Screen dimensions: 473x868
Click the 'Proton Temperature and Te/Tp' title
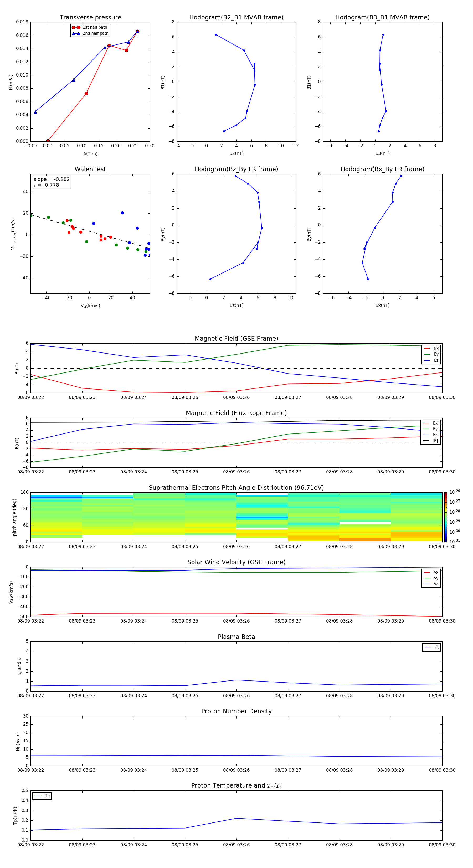coord(236,785)
